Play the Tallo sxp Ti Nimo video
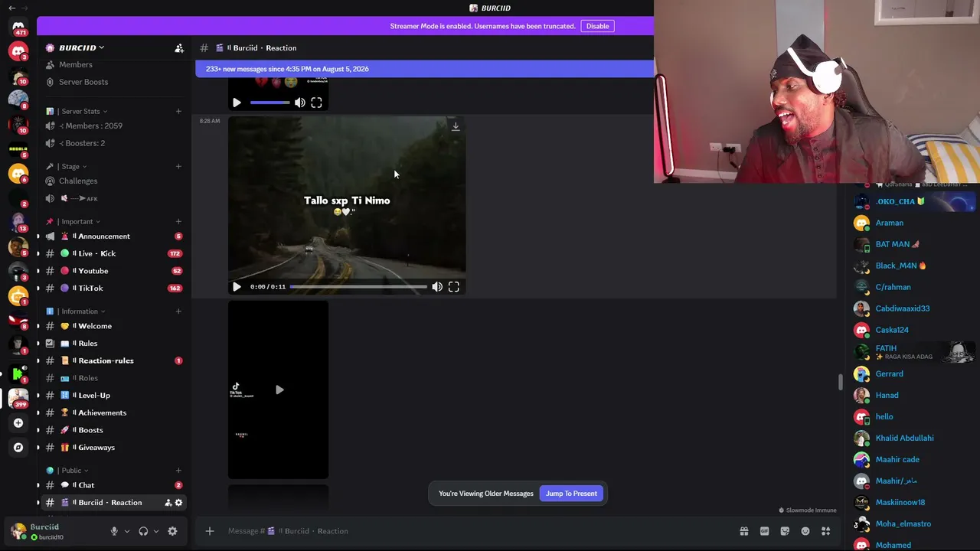980x551 pixels. (237, 287)
